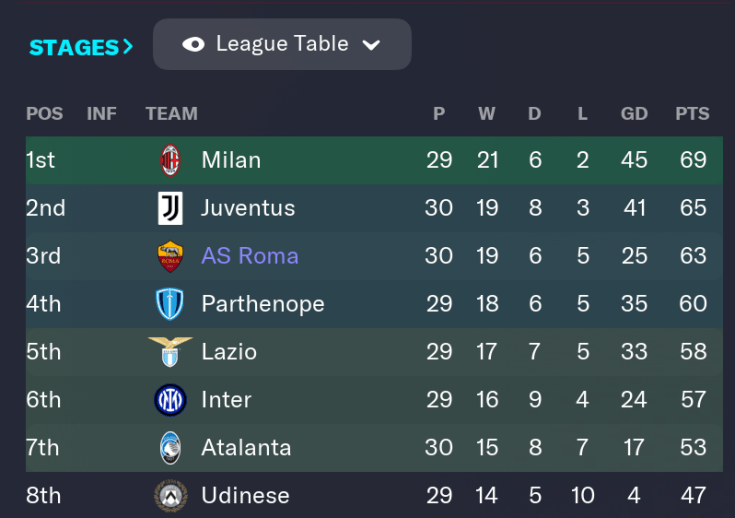
Task: Click the TEAM column header
Action: coord(171,114)
